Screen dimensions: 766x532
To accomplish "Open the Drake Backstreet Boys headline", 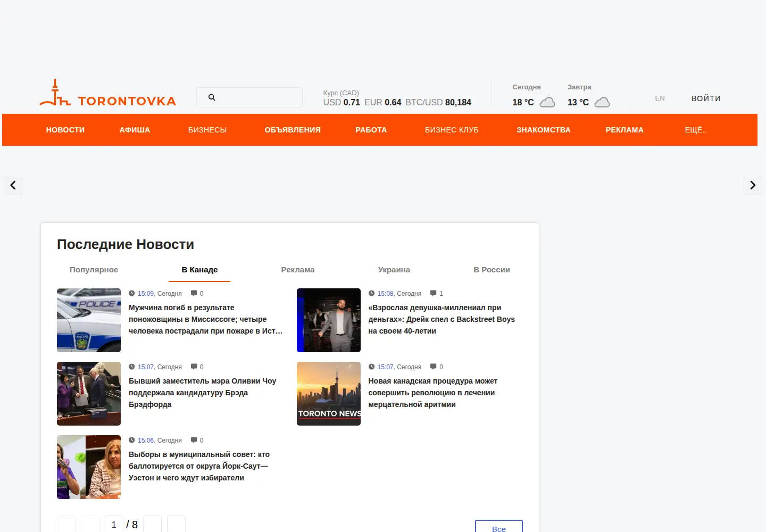I will (x=442, y=319).
